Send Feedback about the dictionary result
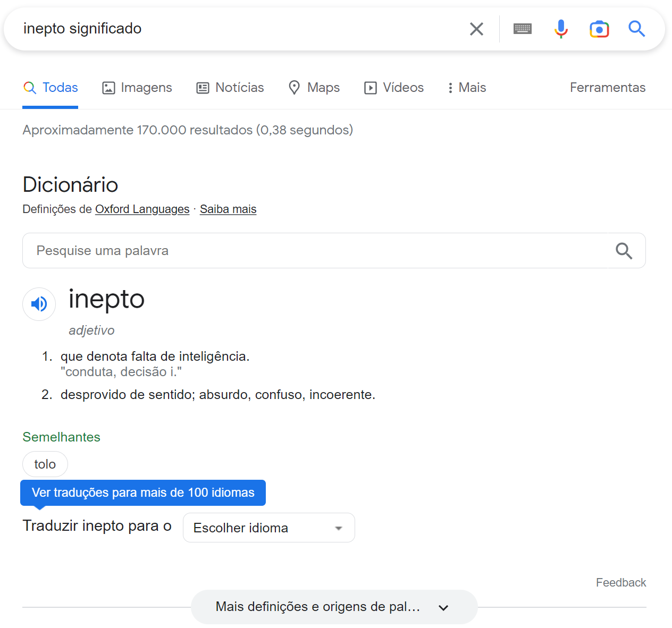 [620, 582]
